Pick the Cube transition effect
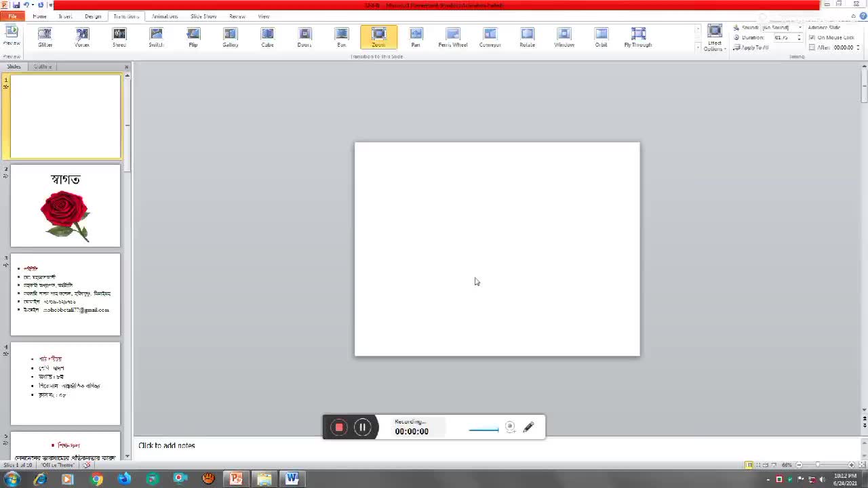This screenshot has height=488, width=868. (x=267, y=37)
